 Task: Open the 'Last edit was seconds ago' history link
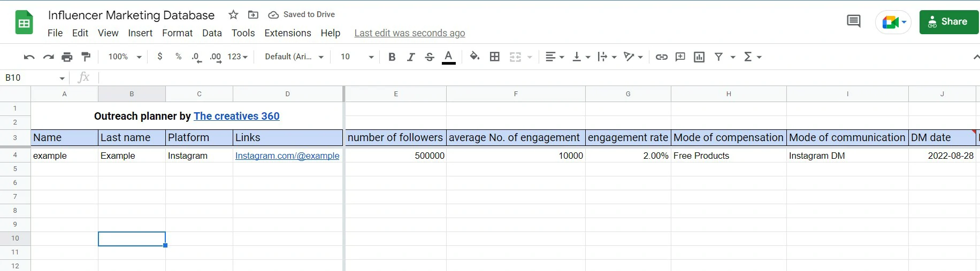pyautogui.click(x=410, y=33)
